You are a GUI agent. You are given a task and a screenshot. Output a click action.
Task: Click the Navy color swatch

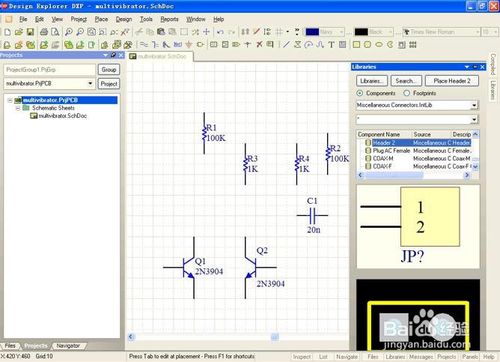pos(312,32)
